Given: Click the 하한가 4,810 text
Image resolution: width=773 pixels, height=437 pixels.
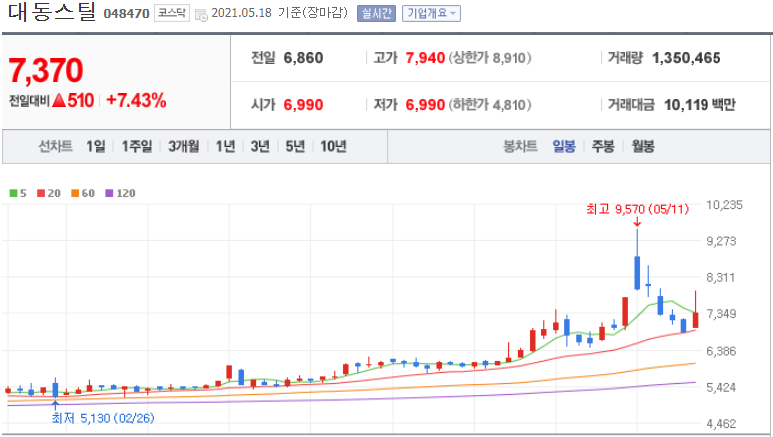Looking at the screenshot, I should coord(490,105).
